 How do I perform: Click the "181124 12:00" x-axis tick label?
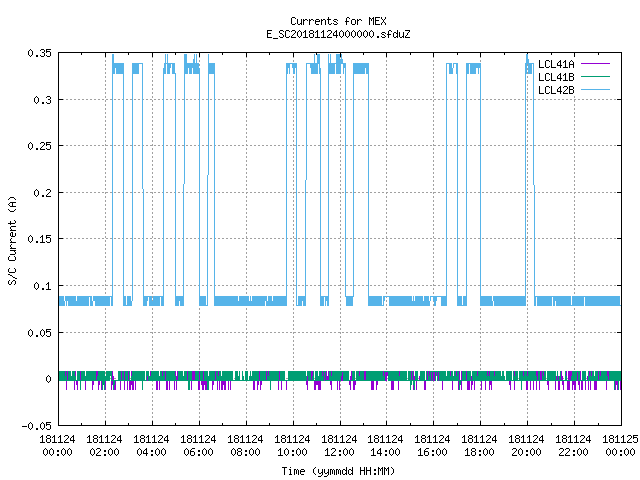click(339, 446)
